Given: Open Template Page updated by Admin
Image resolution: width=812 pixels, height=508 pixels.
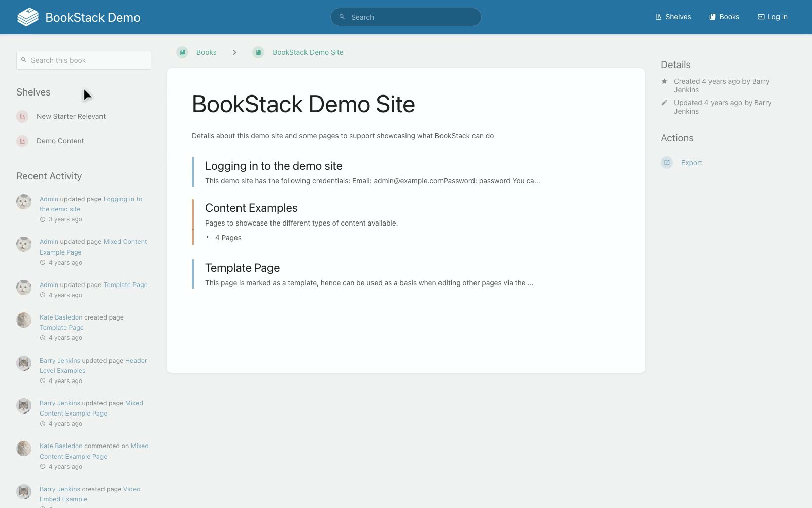Looking at the screenshot, I should pyautogui.click(x=125, y=285).
